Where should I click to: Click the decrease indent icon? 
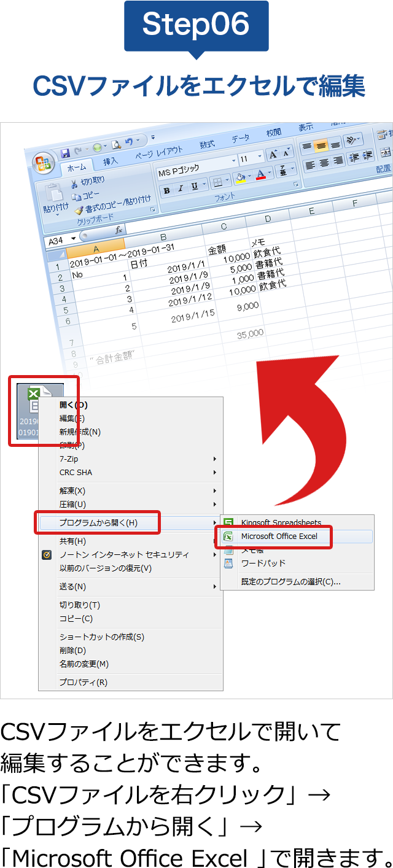[354, 158]
